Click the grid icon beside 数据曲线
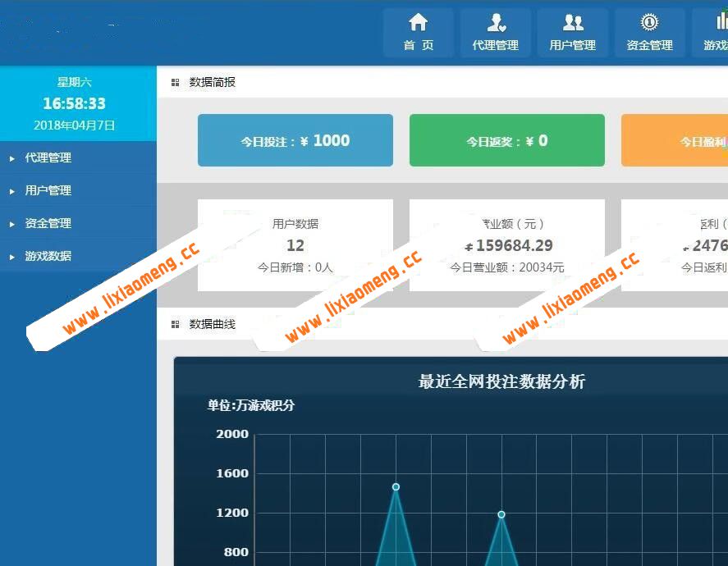This screenshot has width=728, height=566. pyautogui.click(x=175, y=324)
